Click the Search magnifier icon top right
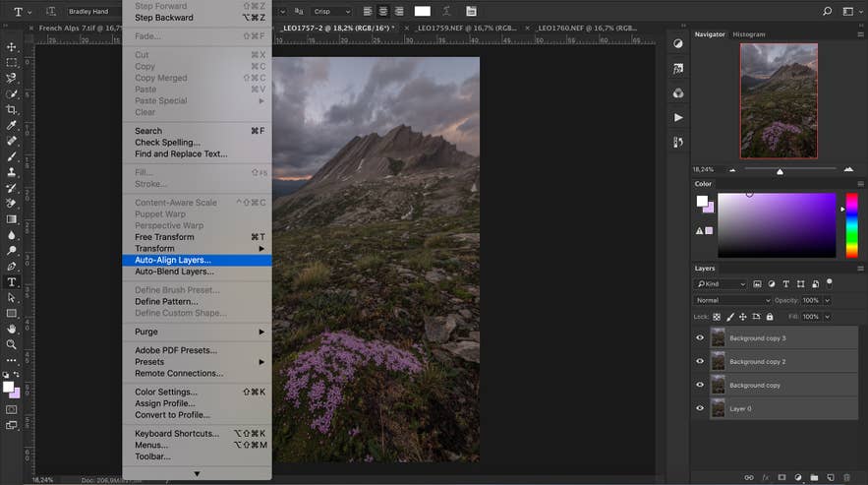This screenshot has height=485, width=868. pyautogui.click(x=827, y=11)
